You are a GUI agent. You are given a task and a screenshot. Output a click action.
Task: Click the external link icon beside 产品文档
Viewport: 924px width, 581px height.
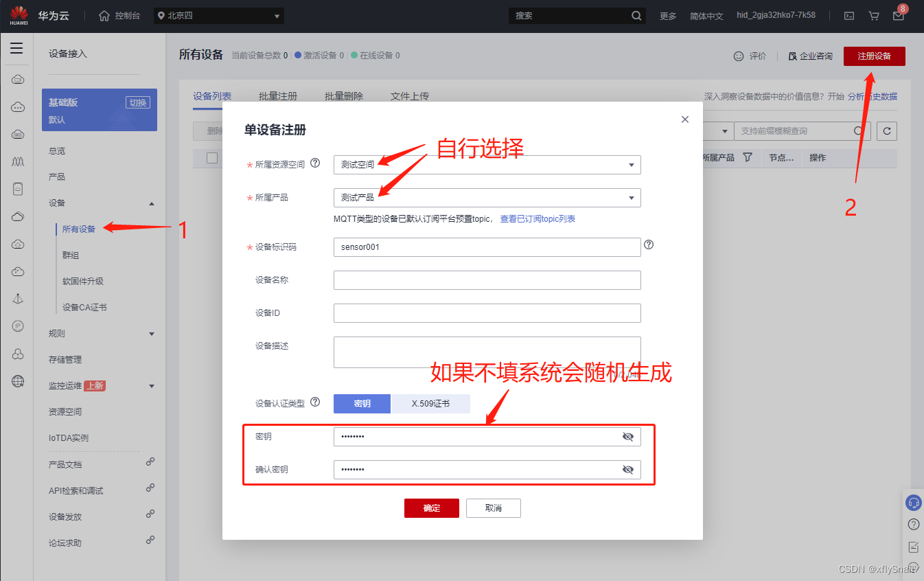coord(150,462)
